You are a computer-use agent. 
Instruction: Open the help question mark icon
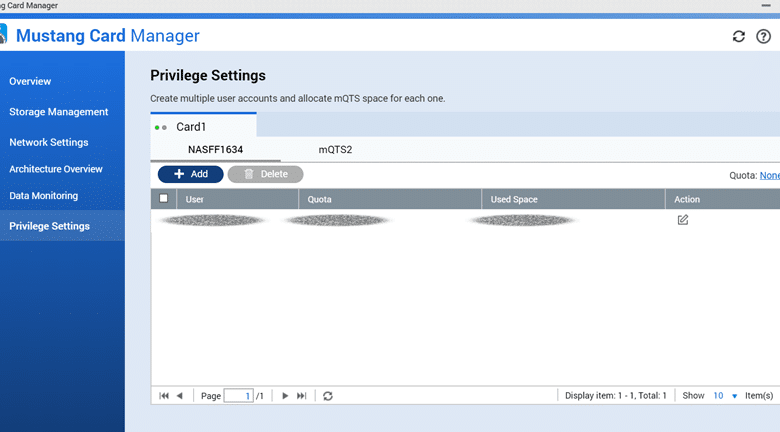(764, 36)
